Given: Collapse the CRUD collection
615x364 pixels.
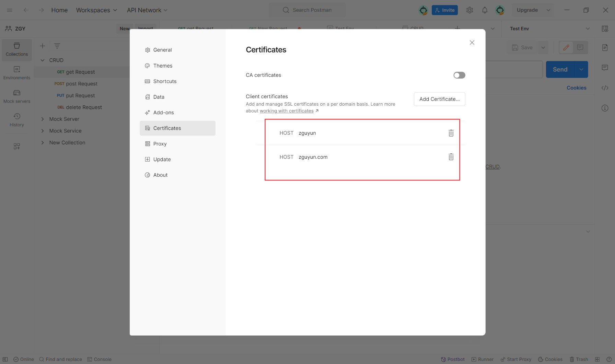Looking at the screenshot, I should (43, 60).
